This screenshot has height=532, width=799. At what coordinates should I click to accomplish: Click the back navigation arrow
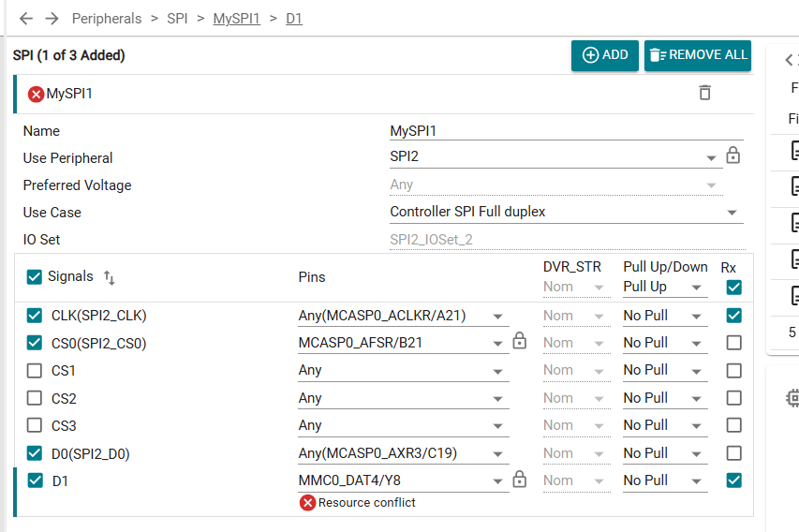coord(26,19)
